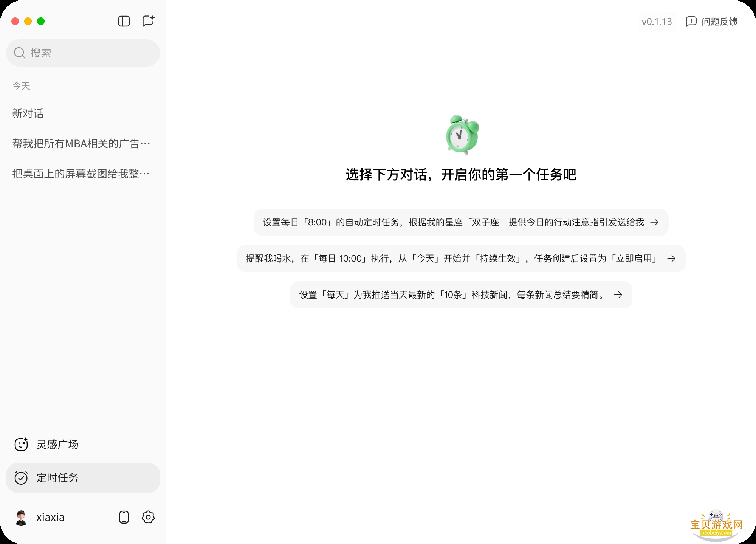This screenshot has width=756, height=544.
Task: Focus the 搜索 search field
Action: tap(91, 53)
